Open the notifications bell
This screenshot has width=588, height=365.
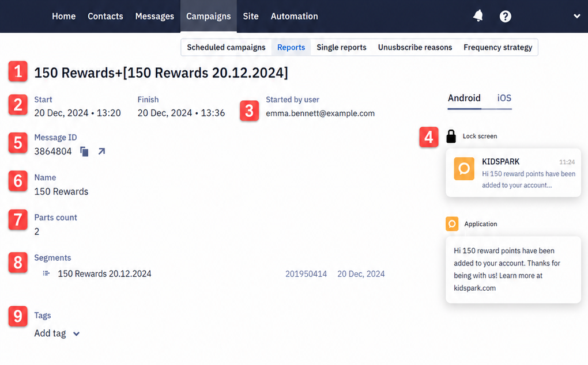(478, 16)
